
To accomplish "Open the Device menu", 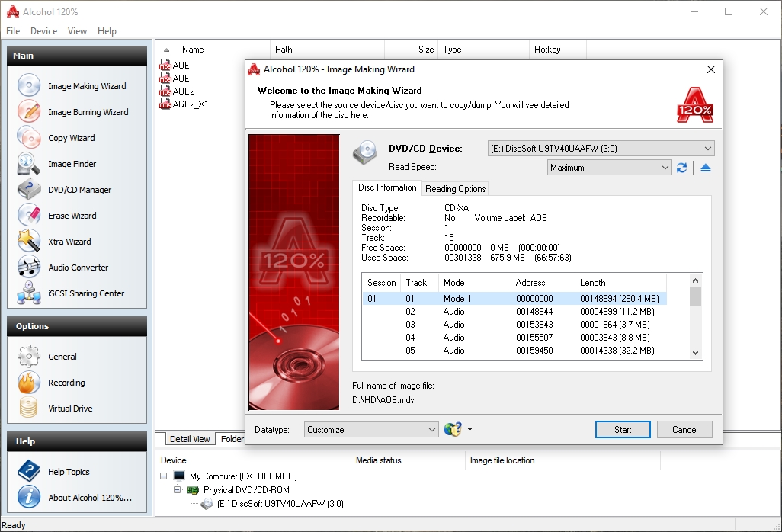I will click(x=44, y=31).
